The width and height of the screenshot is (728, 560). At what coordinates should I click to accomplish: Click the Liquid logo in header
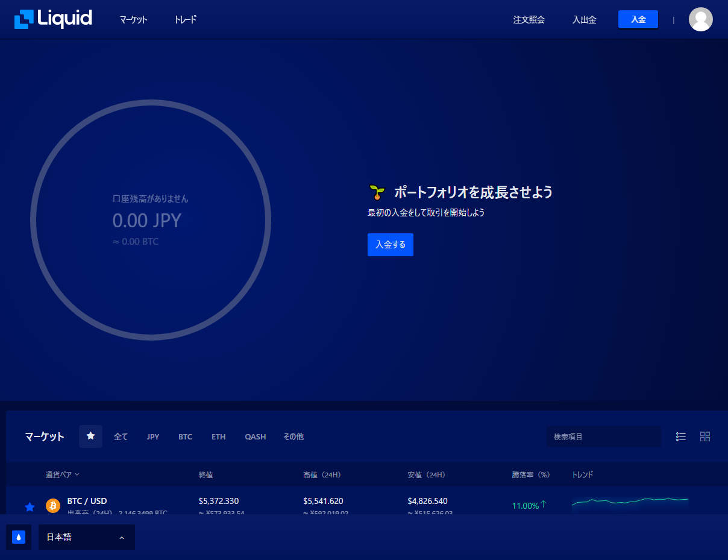[53, 19]
